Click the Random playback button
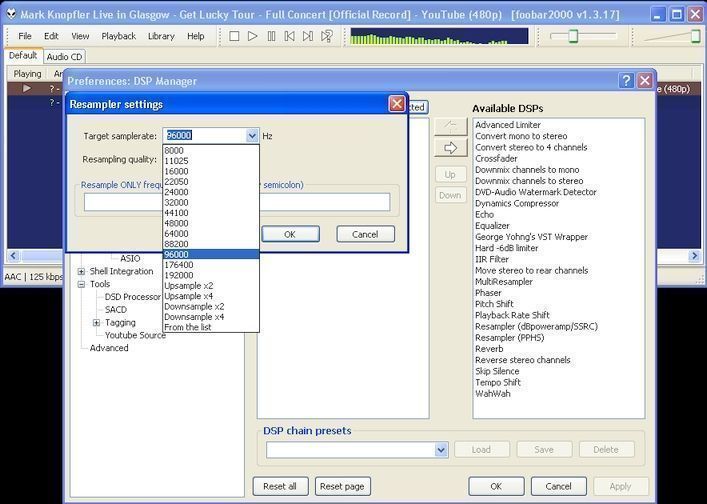Image resolution: width=707 pixels, height=504 pixels. coord(327,36)
